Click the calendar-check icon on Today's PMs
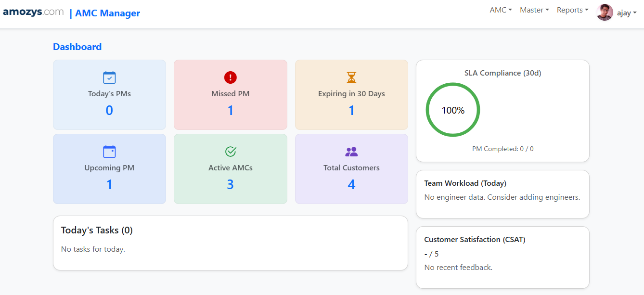The image size is (644, 295). [x=109, y=77]
